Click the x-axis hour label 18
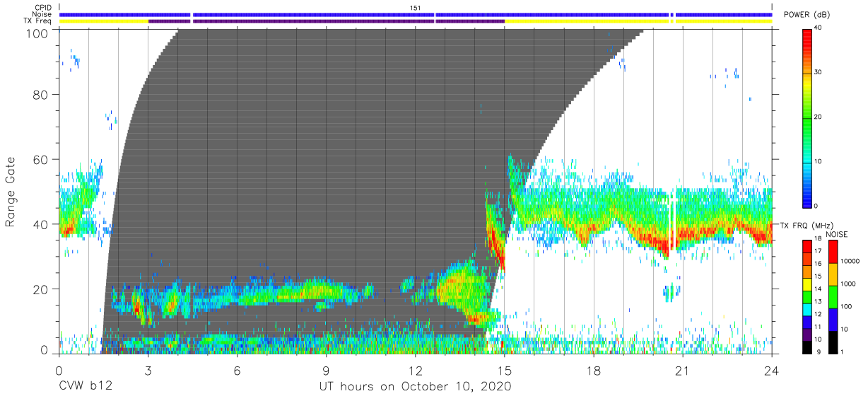This screenshot has width=868, height=401. (x=594, y=370)
